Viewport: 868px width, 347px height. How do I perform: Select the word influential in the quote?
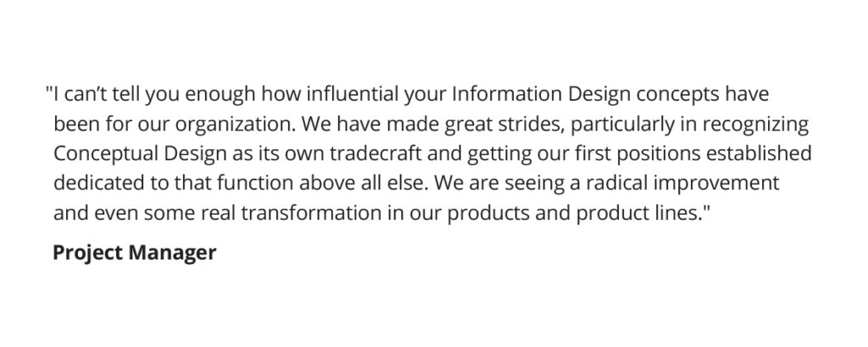tap(352, 95)
